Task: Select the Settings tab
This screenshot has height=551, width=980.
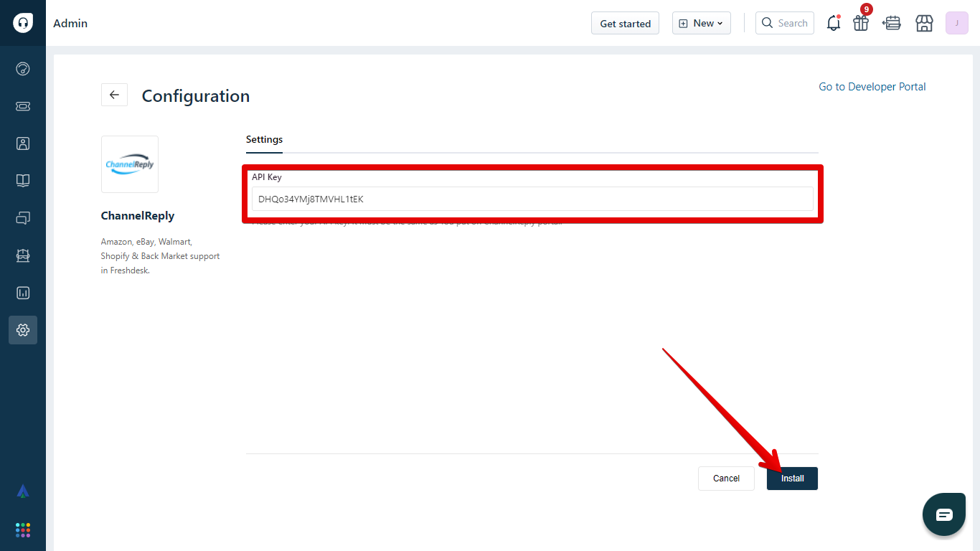Action: (x=264, y=140)
